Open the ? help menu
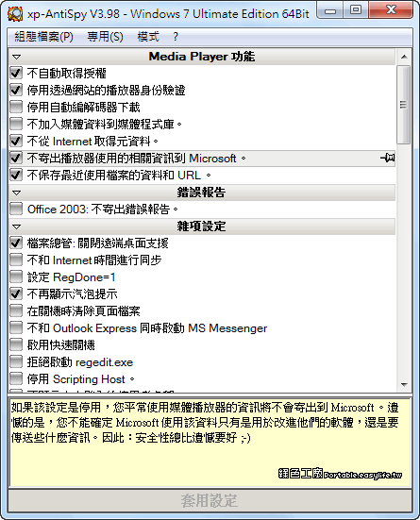 pos(176,37)
